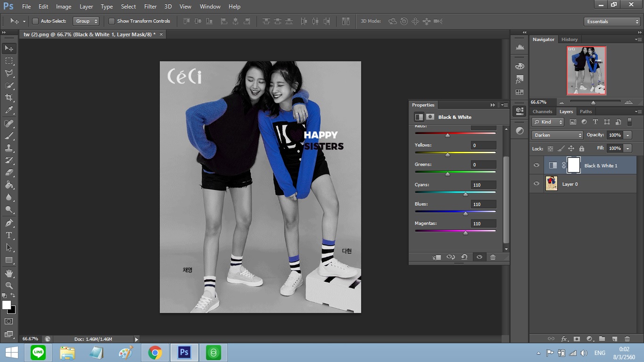644x362 pixels.
Task: Switch to the Channels tab
Action: (542, 112)
